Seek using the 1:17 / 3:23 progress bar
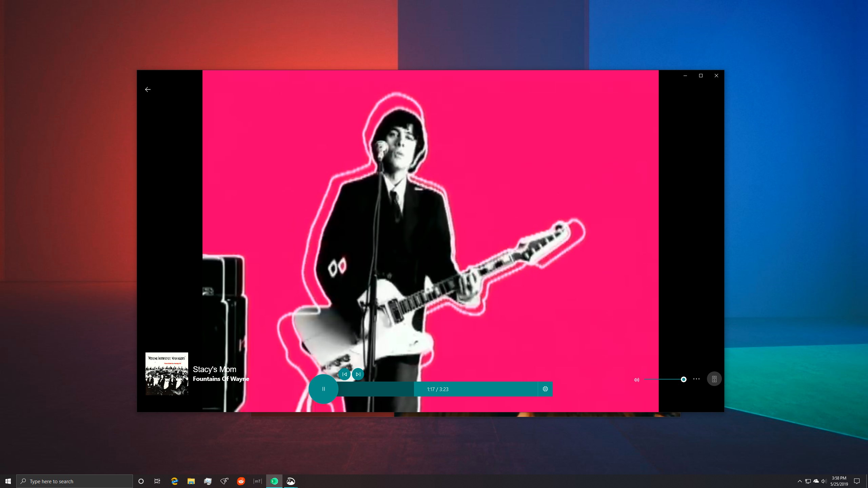The image size is (868, 488). (475, 389)
